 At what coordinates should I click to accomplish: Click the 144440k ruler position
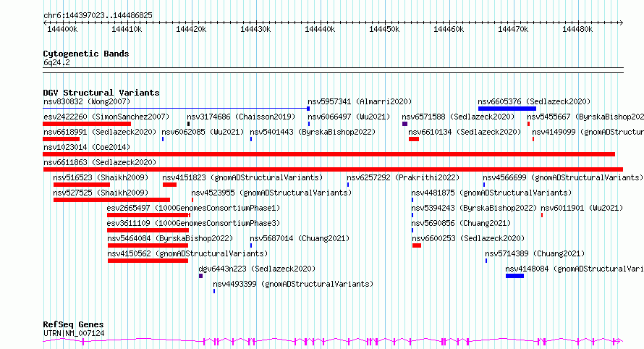click(320, 29)
